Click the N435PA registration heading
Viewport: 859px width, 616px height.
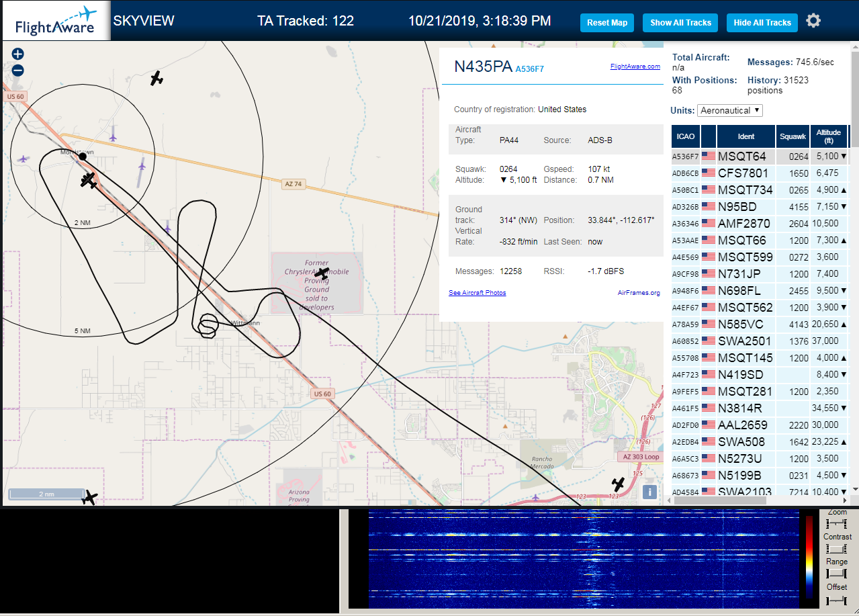[x=483, y=67]
